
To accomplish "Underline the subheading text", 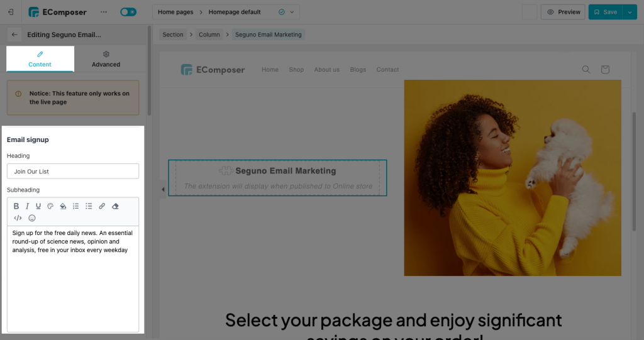I will [38, 206].
